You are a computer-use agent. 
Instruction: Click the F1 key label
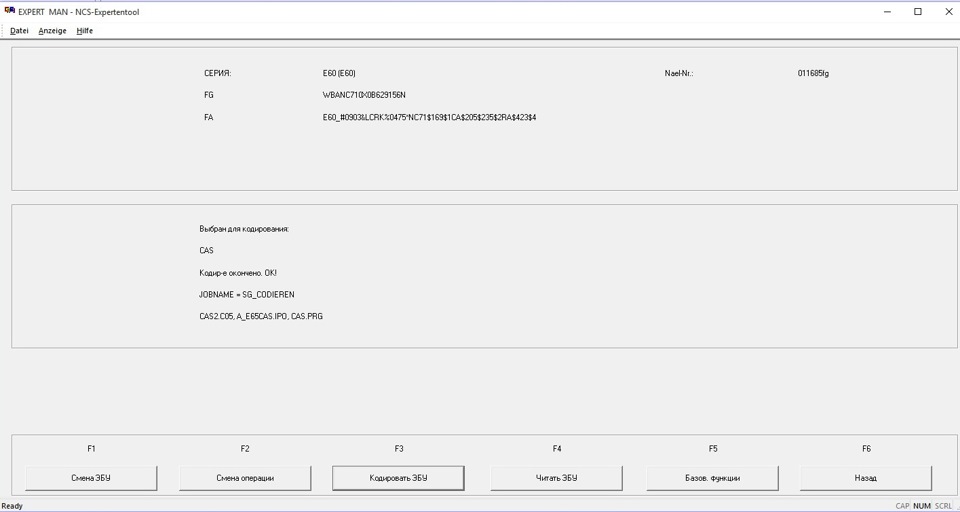tap(91, 449)
